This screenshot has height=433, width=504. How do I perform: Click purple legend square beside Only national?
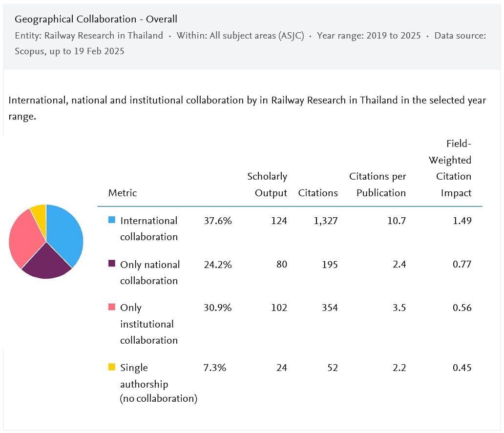coord(111,264)
